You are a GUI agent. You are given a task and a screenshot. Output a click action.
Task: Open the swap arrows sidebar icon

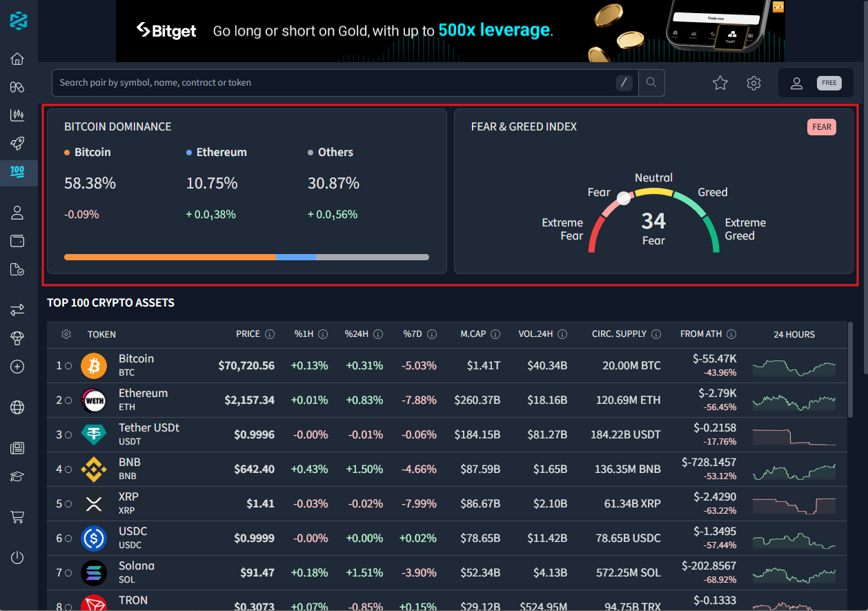pos(18,310)
